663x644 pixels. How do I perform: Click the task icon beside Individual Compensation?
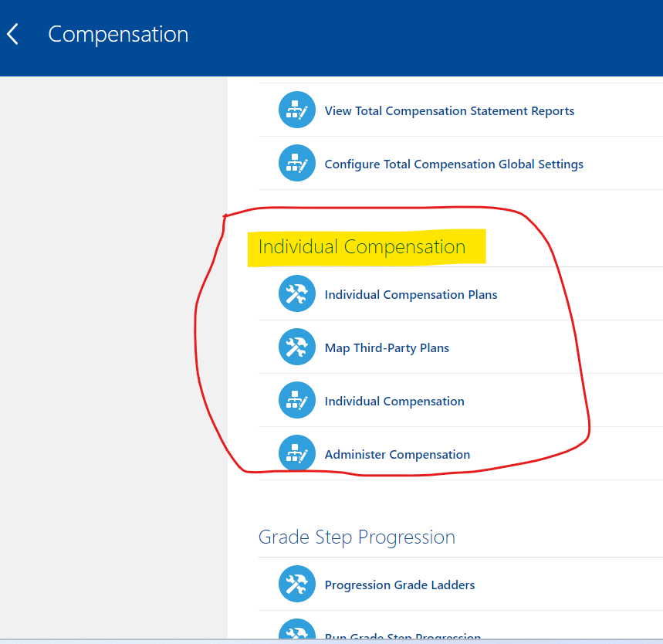click(x=297, y=400)
